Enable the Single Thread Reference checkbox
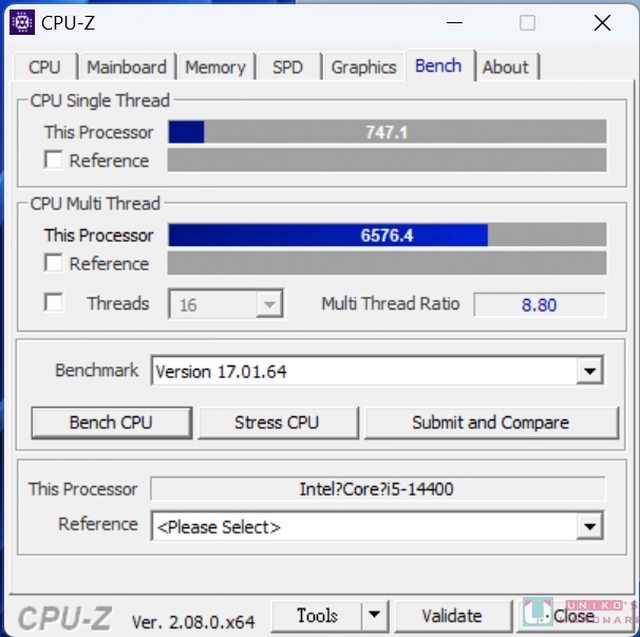This screenshot has width=640, height=637. click(53, 160)
